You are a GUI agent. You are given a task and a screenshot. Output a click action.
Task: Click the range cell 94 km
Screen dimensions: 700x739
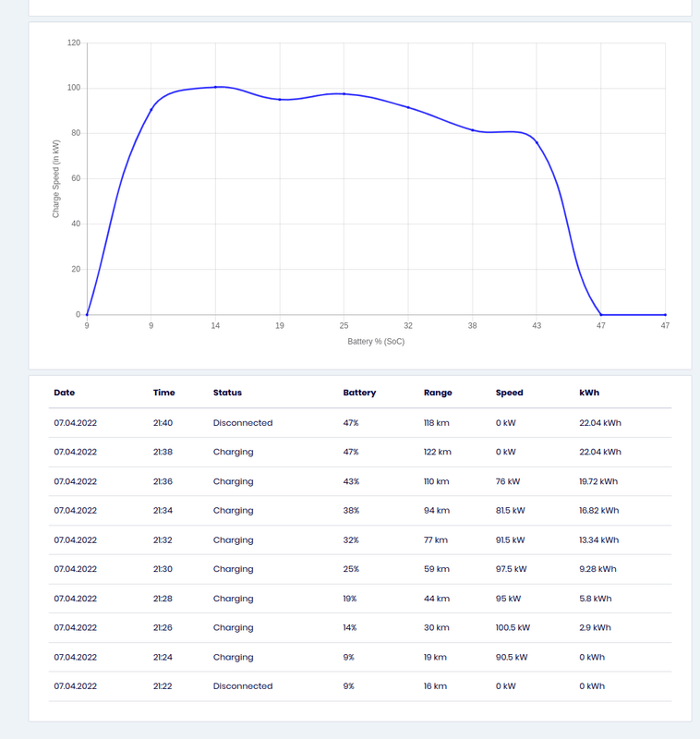436,511
